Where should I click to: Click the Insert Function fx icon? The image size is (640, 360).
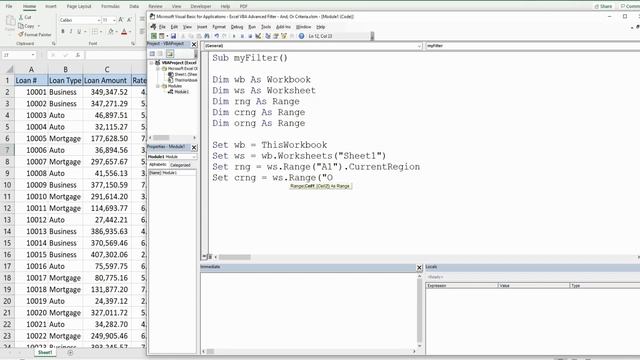[x=78, y=55]
